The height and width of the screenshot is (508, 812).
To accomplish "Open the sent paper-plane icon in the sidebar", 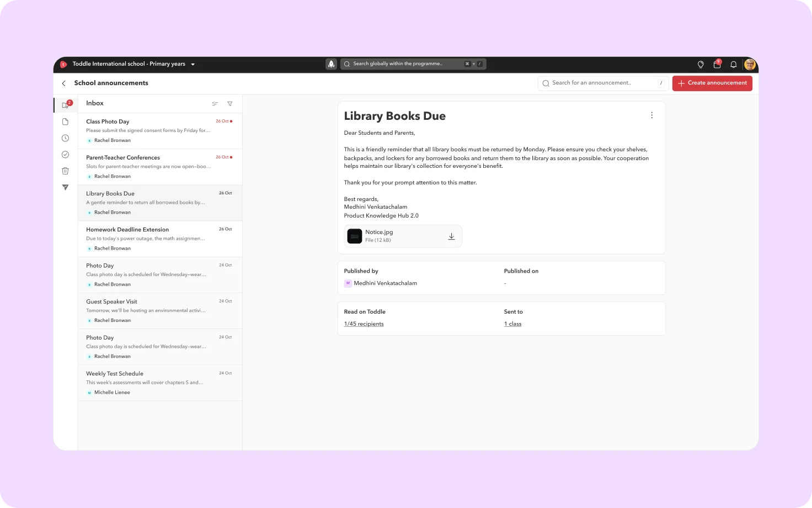I will click(x=65, y=188).
